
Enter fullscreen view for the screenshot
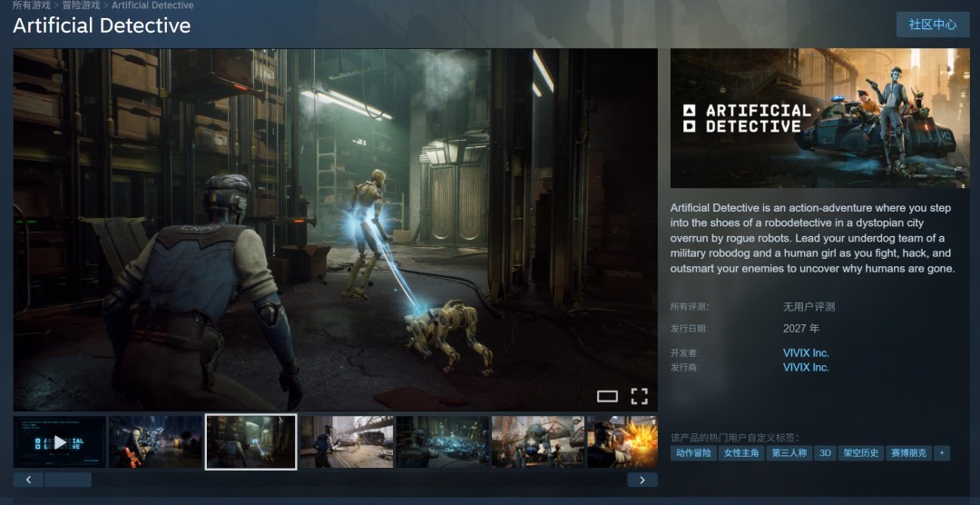pyautogui.click(x=639, y=396)
